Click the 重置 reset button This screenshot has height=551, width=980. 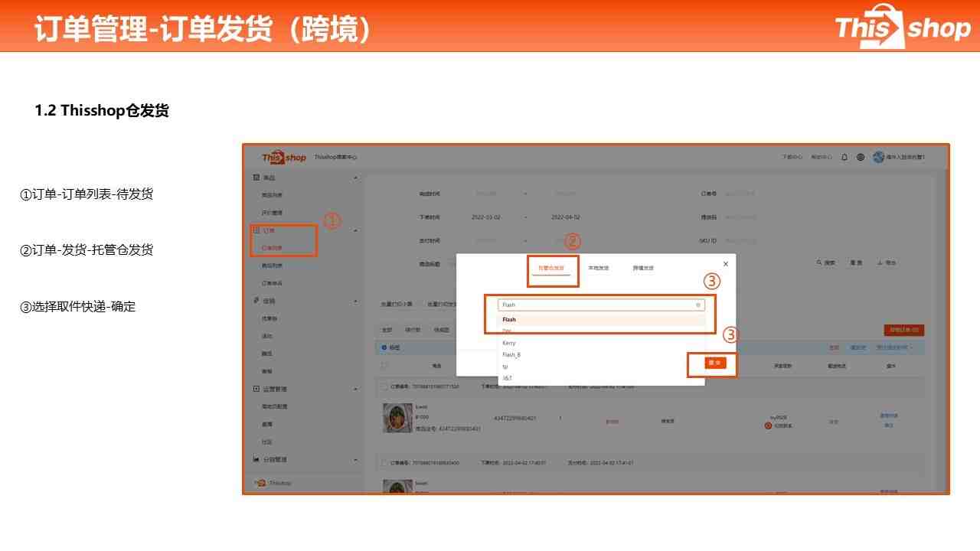click(856, 262)
